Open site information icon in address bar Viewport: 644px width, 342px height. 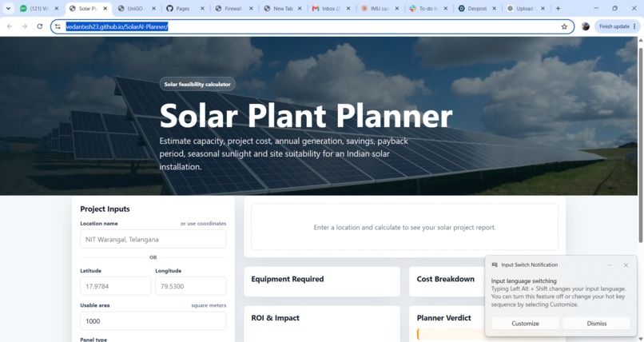point(58,26)
